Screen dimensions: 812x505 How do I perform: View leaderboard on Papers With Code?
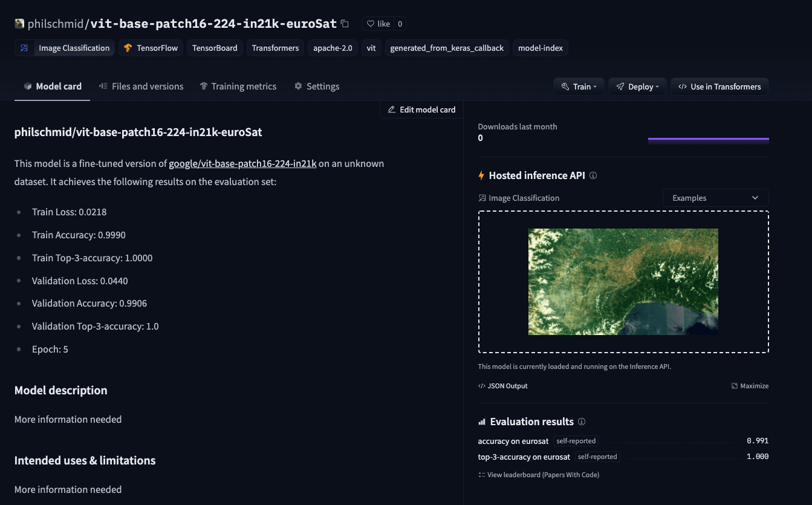pyautogui.click(x=539, y=475)
